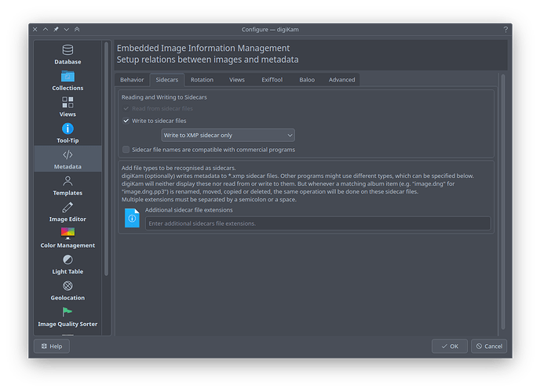Expand the Write to XMP sidecar only dropdown

point(228,135)
